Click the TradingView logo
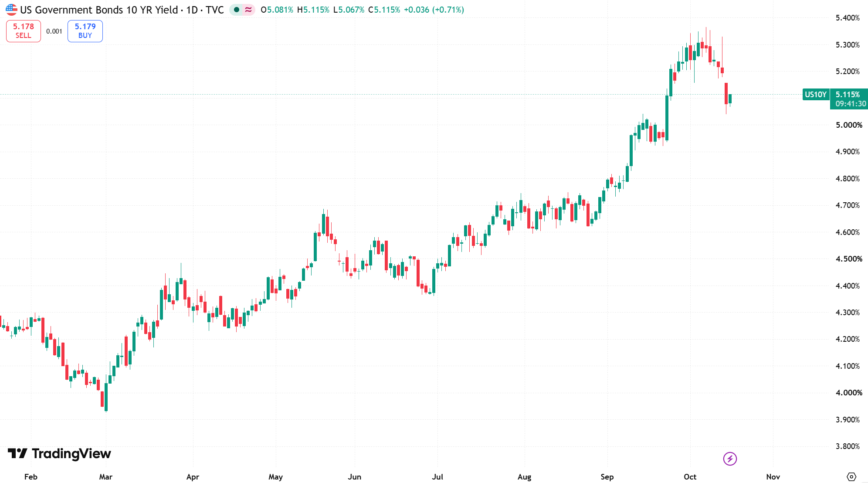The height and width of the screenshot is (483, 868). coord(59,454)
